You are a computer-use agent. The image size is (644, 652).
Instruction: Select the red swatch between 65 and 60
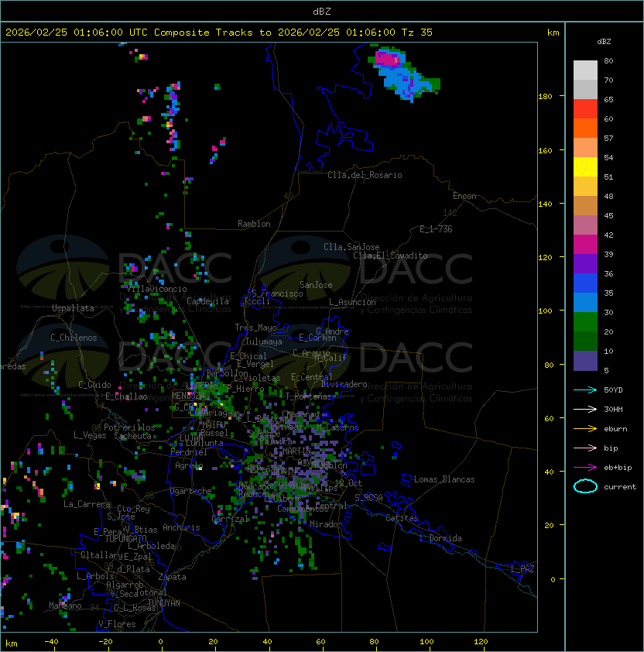click(x=585, y=109)
